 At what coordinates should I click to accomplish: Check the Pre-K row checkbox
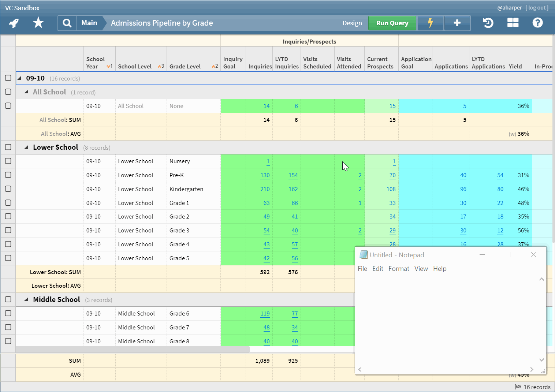coord(8,175)
